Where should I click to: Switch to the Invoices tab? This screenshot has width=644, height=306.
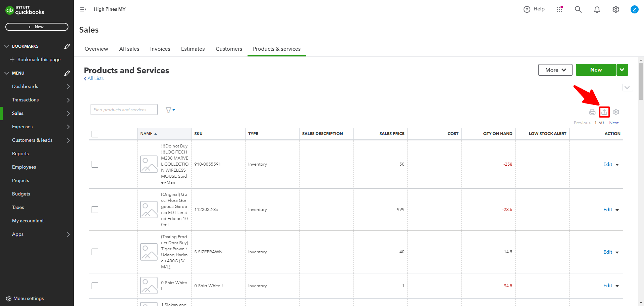coord(160,49)
